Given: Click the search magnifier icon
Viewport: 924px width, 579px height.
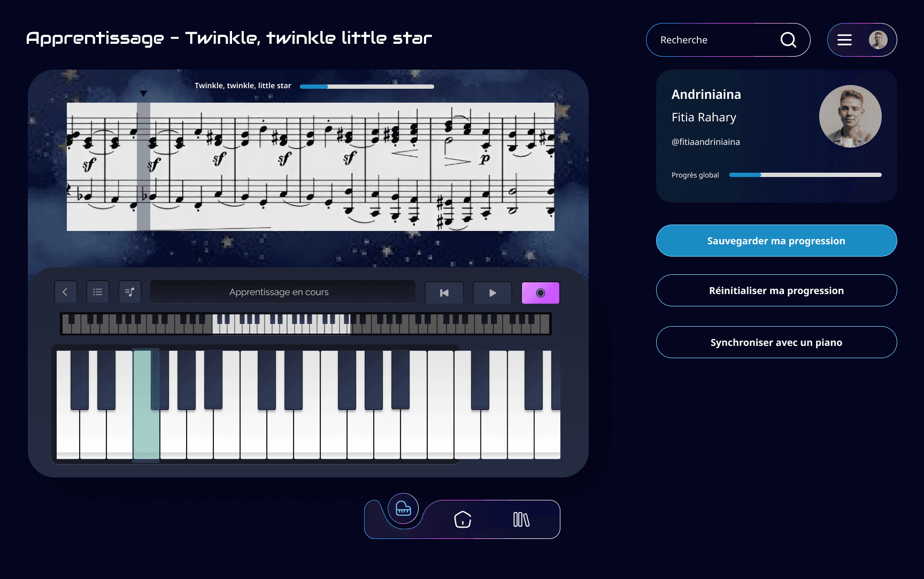Looking at the screenshot, I should [788, 40].
